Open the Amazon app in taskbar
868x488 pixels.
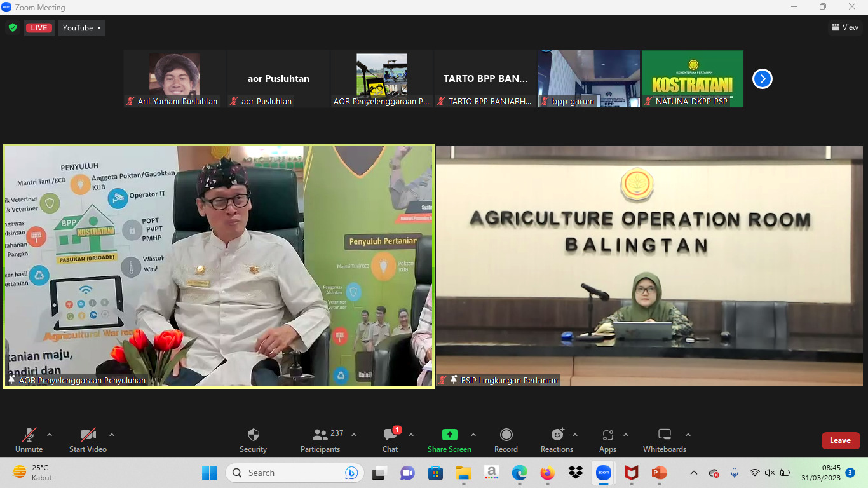491,473
